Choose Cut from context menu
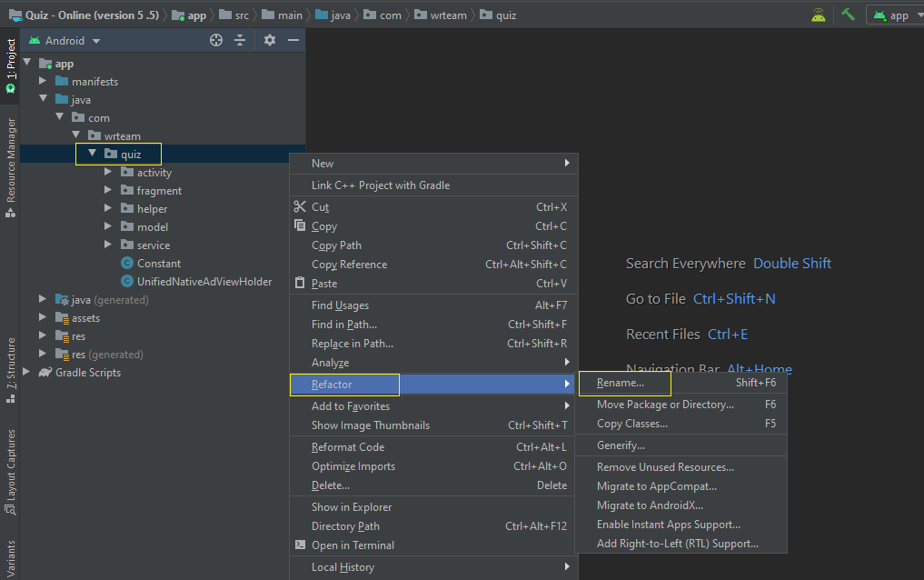This screenshot has width=924, height=580. click(433, 207)
